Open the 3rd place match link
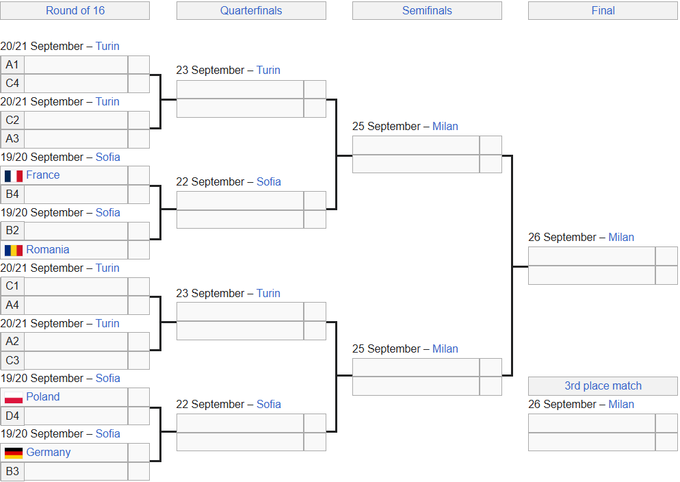The height and width of the screenshot is (482, 680). 603,386
